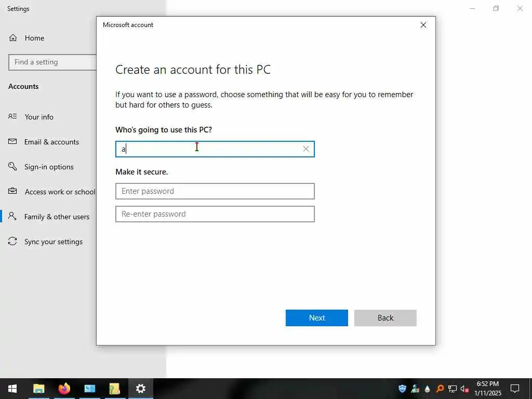
Task: Open the blue window app on taskbar
Action: click(89, 389)
